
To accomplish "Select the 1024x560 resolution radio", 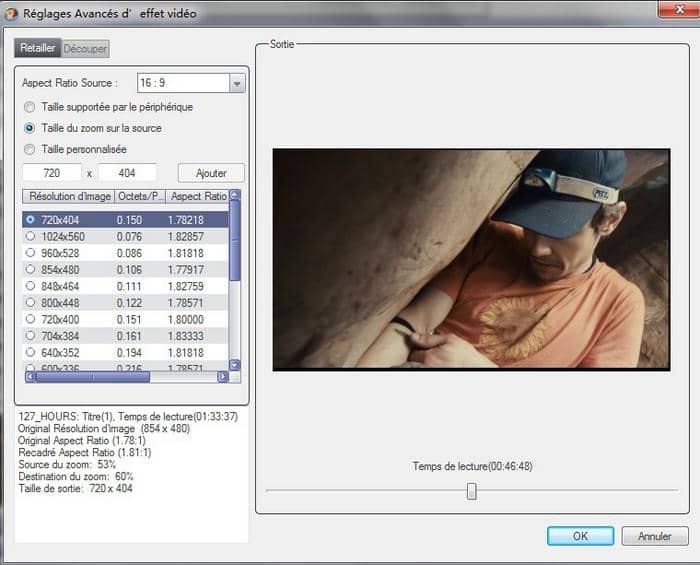I will pyautogui.click(x=30, y=236).
